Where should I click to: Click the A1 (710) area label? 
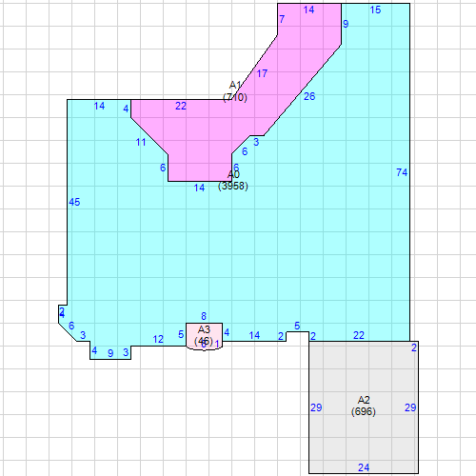235,91
